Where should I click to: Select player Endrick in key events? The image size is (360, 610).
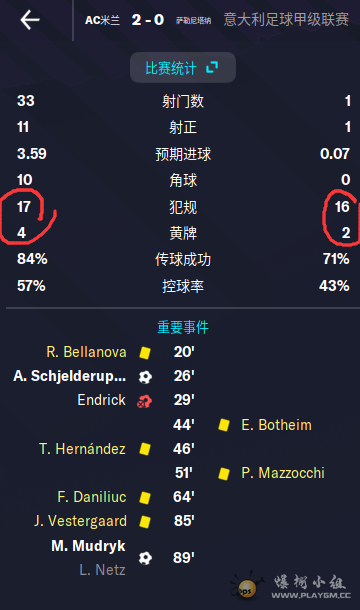102,400
